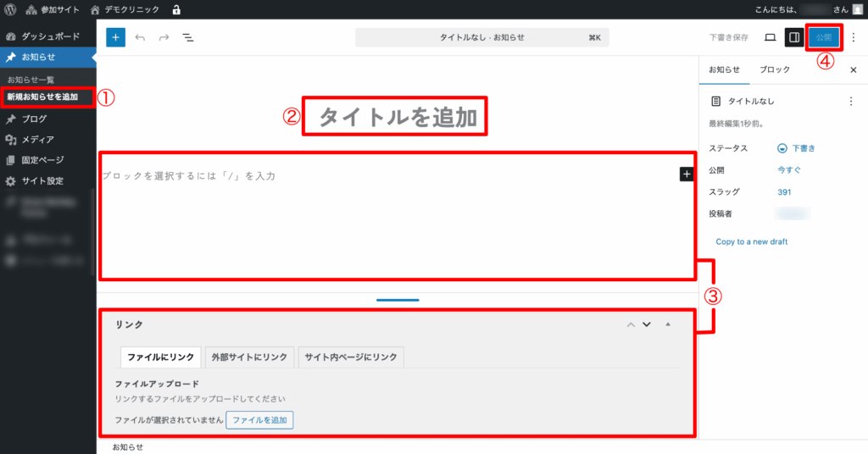Select the 外部サイトにリンク tab
868x454 pixels.
250,357
